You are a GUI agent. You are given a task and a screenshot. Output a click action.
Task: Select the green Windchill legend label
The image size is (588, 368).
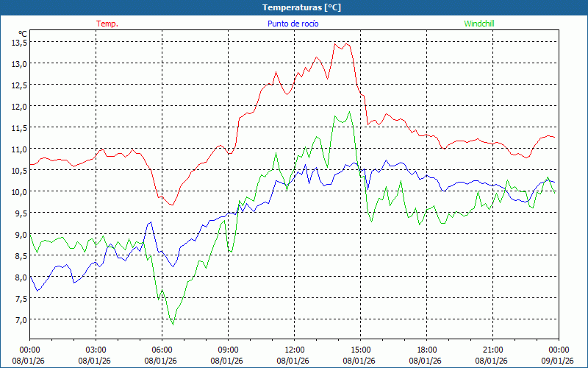click(x=479, y=24)
